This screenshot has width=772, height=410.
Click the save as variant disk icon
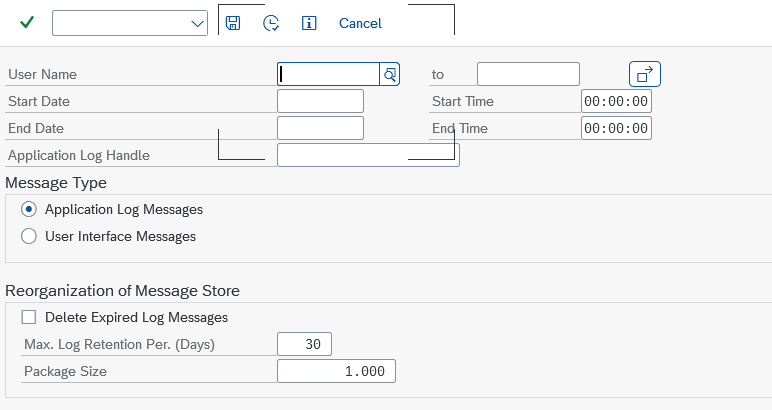coord(233,23)
